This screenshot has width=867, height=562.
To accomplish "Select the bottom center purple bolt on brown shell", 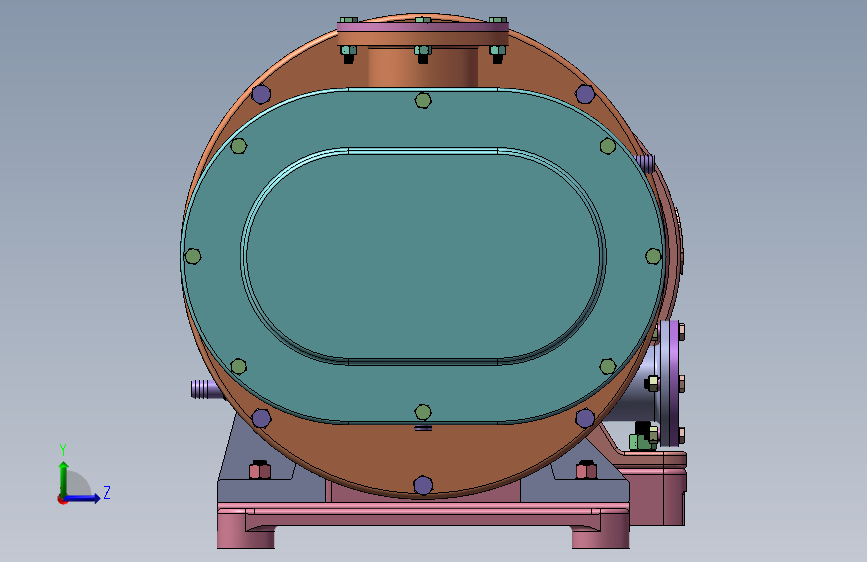I will pos(423,486).
